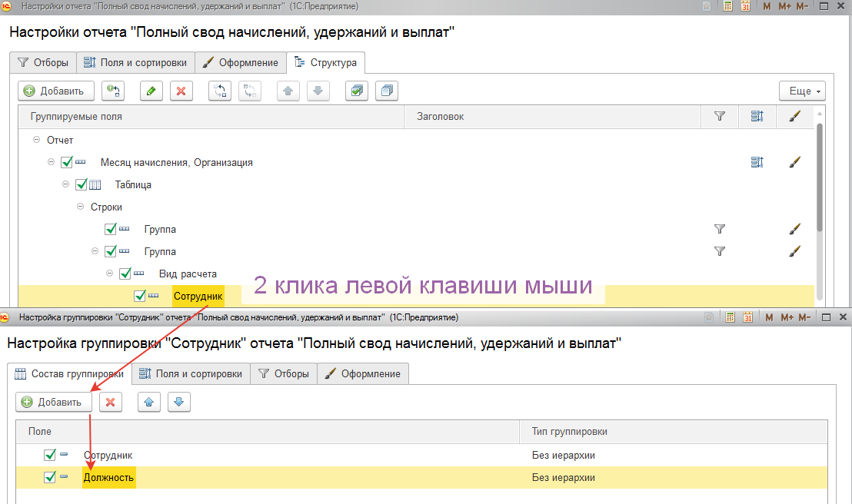Click red X delete in Структура toolbar

click(x=181, y=91)
